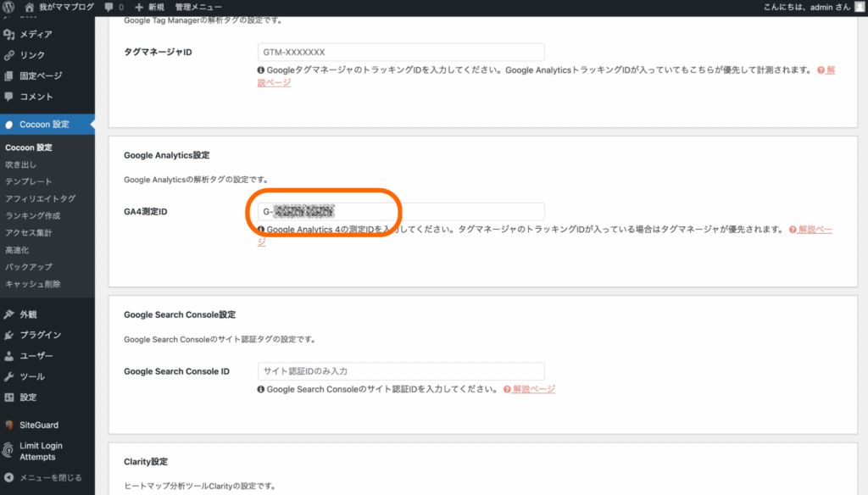
Task: Select the 吹き出し submenu item
Action: 20,164
